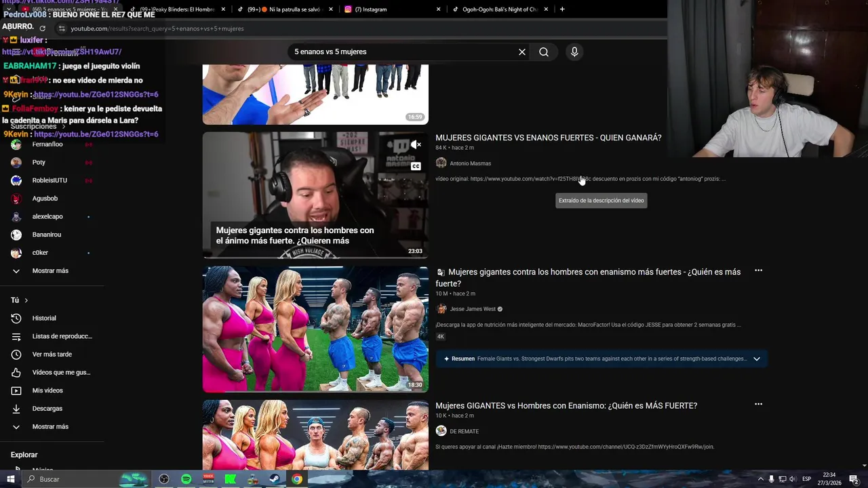
Task: Switch to the Ogoh-Ogoh Bali tab
Action: pyautogui.click(x=500, y=9)
